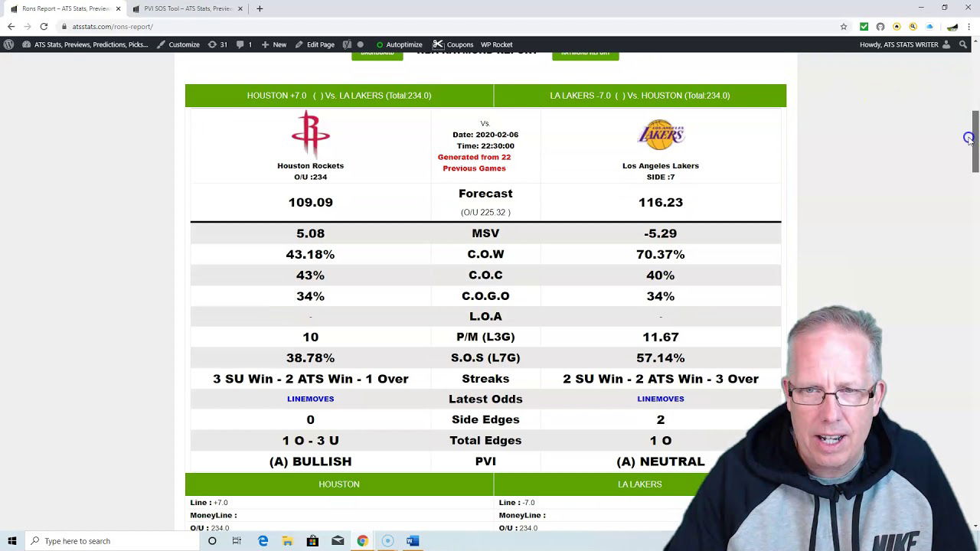Expand the New content menu
Screen dimensions: 980x551
tap(274, 44)
